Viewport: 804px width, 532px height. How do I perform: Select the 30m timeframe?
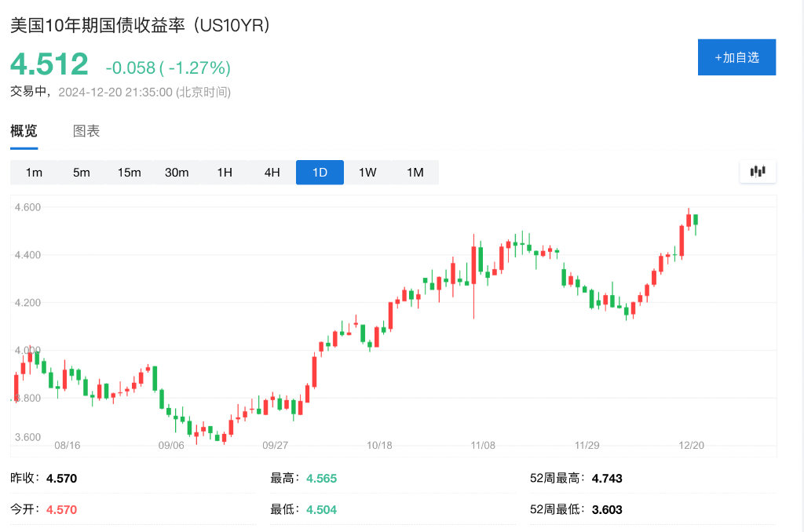click(176, 172)
